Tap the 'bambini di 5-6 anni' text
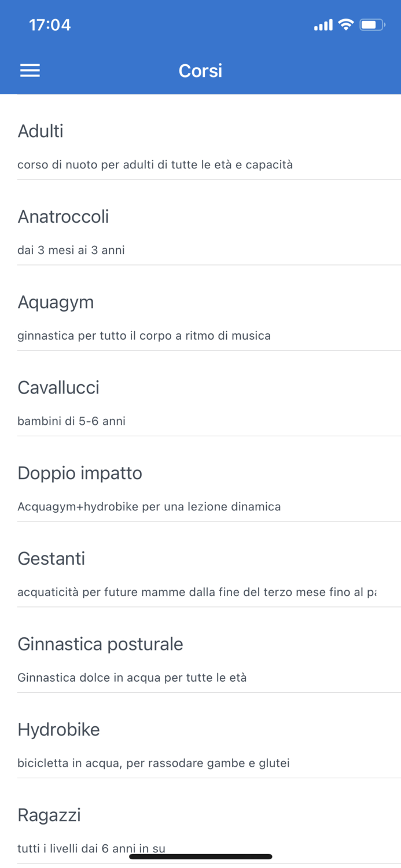 point(71,421)
